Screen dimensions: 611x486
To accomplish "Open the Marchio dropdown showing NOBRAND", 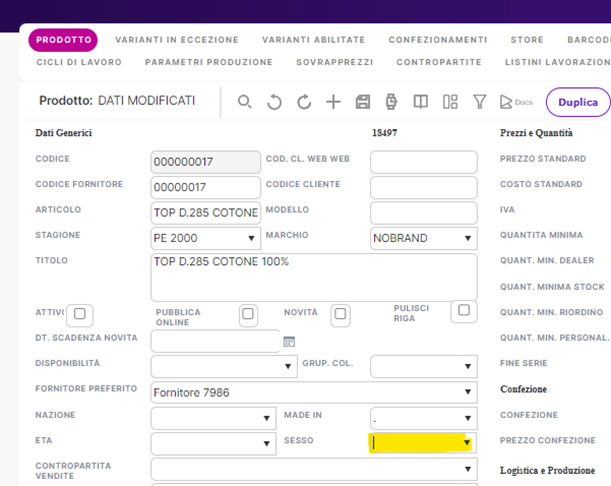I will pos(467,239).
